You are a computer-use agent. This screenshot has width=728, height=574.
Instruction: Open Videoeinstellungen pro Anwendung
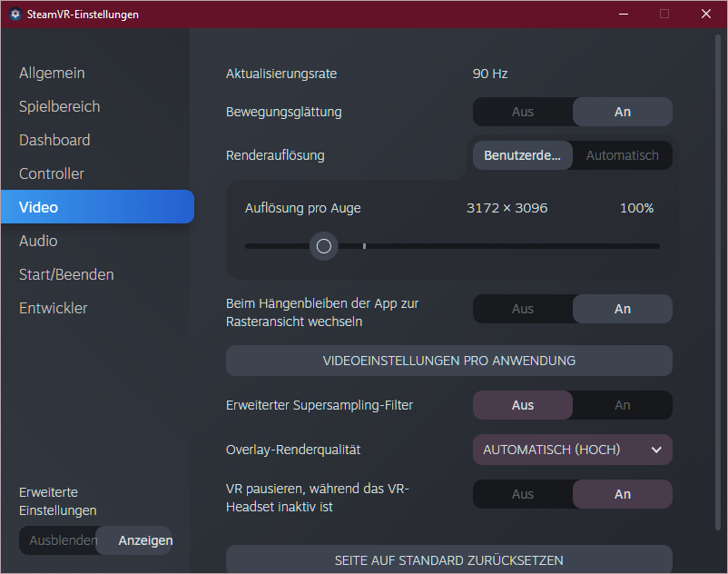(x=449, y=361)
